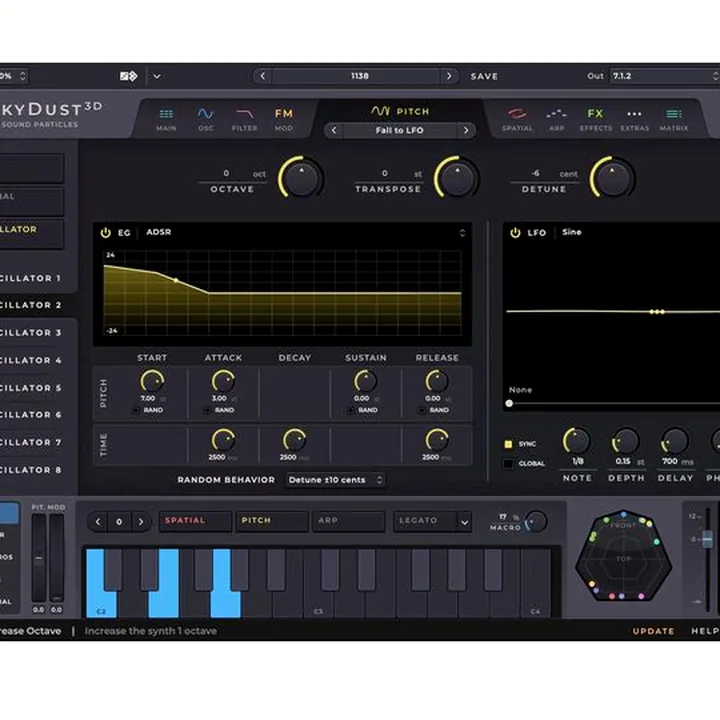This screenshot has height=720, width=720.
Task: Click the SAVE button
Action: (484, 76)
